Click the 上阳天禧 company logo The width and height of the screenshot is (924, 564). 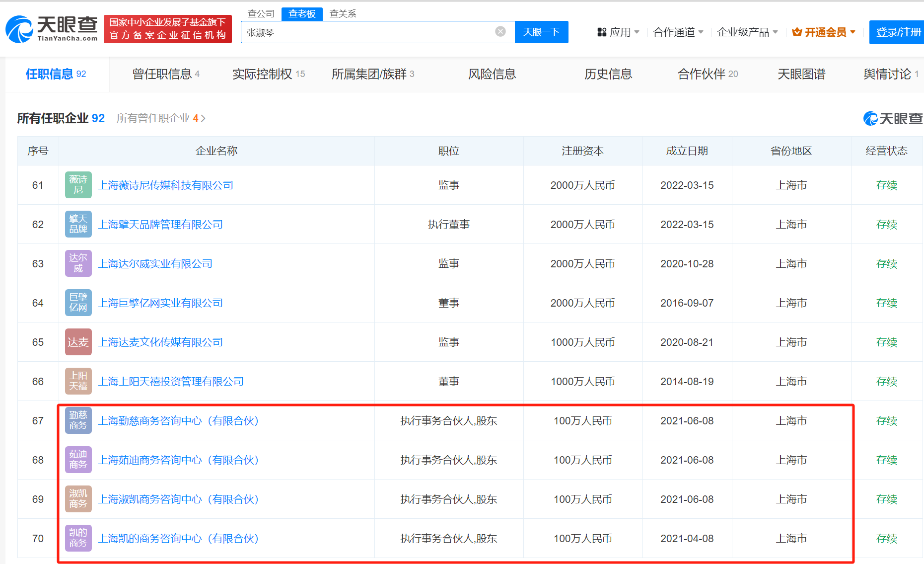tap(78, 381)
